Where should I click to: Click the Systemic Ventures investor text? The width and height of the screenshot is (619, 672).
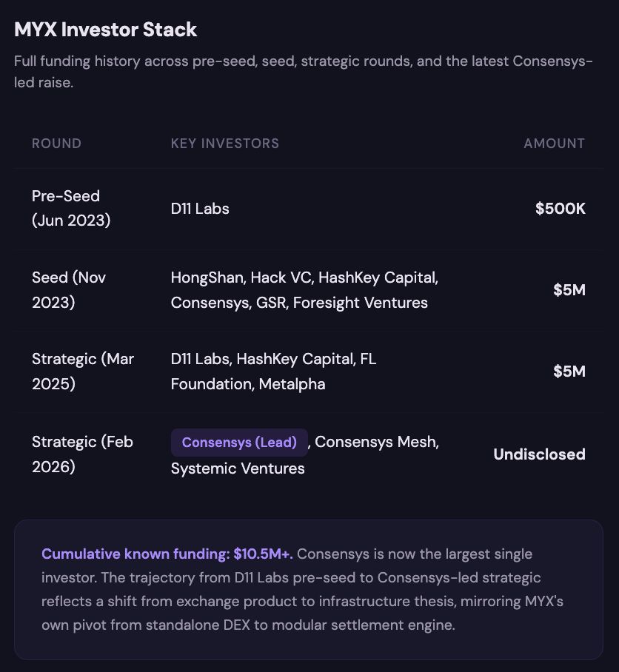point(238,468)
